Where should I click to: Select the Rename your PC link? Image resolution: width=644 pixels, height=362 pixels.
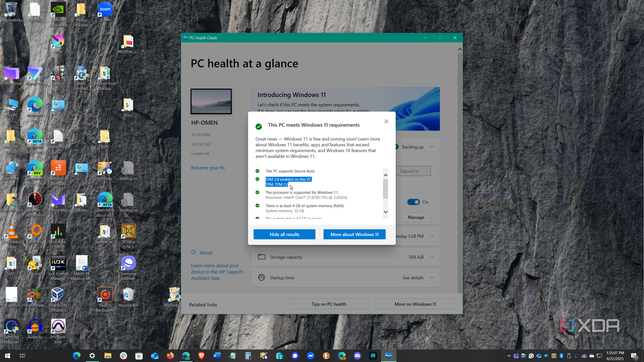coord(208,168)
